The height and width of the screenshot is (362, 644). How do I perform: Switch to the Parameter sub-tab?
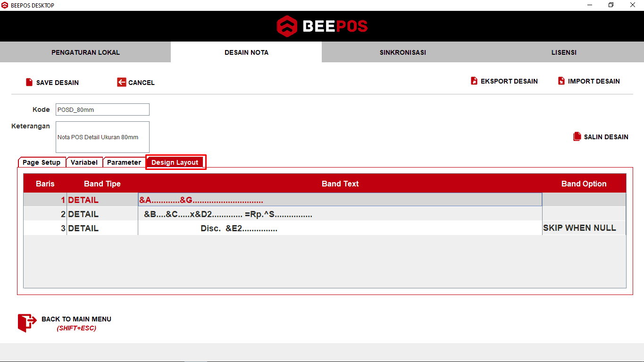coord(124,162)
